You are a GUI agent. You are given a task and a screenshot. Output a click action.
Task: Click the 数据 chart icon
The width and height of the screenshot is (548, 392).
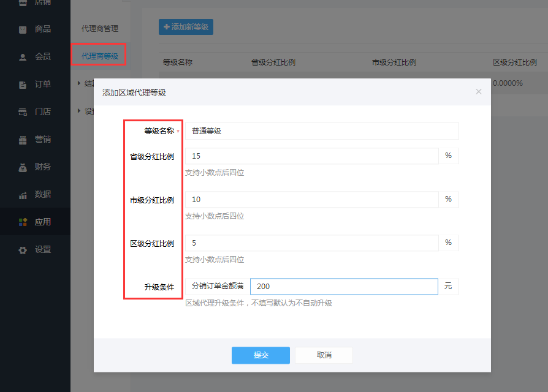pos(23,195)
